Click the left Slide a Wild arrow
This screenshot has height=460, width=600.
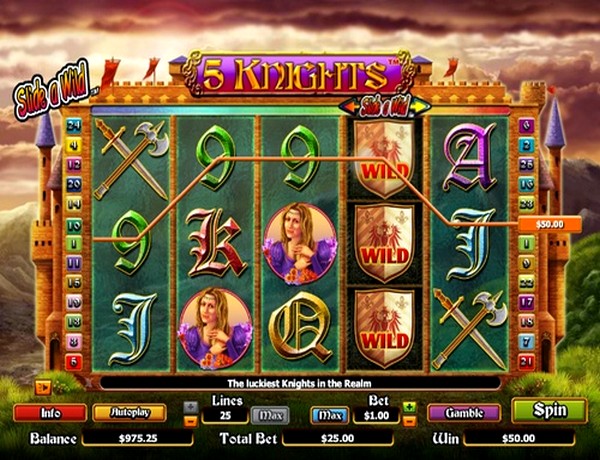(349, 107)
